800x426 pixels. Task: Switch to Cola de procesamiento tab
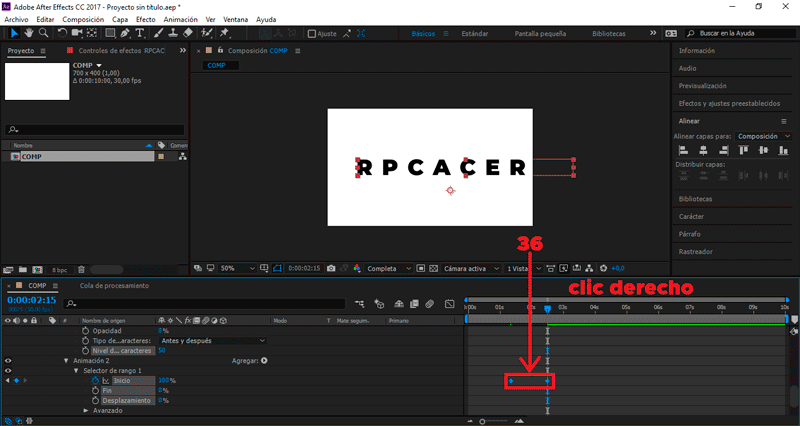coord(114,286)
